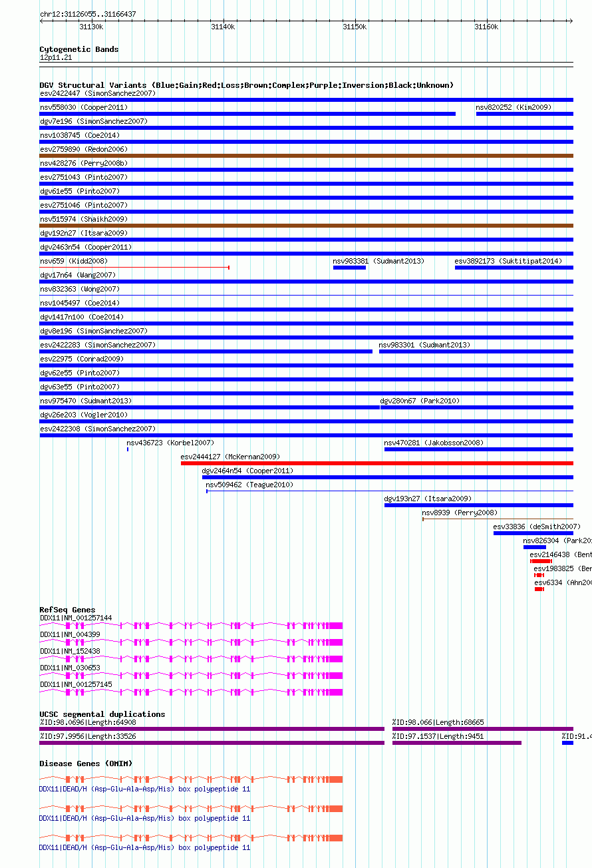Viewport: 592px width, 868px height.
Task: Open variant esv2751046 (Pinto2007)
Action: (84, 205)
